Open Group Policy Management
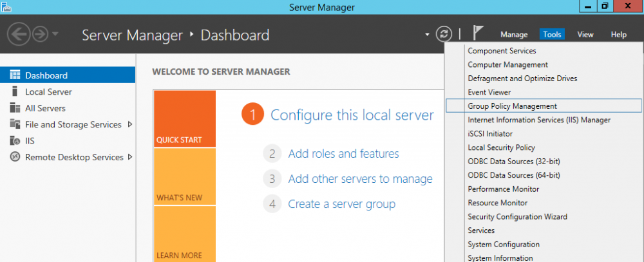The height and width of the screenshot is (262, 644). point(543,106)
